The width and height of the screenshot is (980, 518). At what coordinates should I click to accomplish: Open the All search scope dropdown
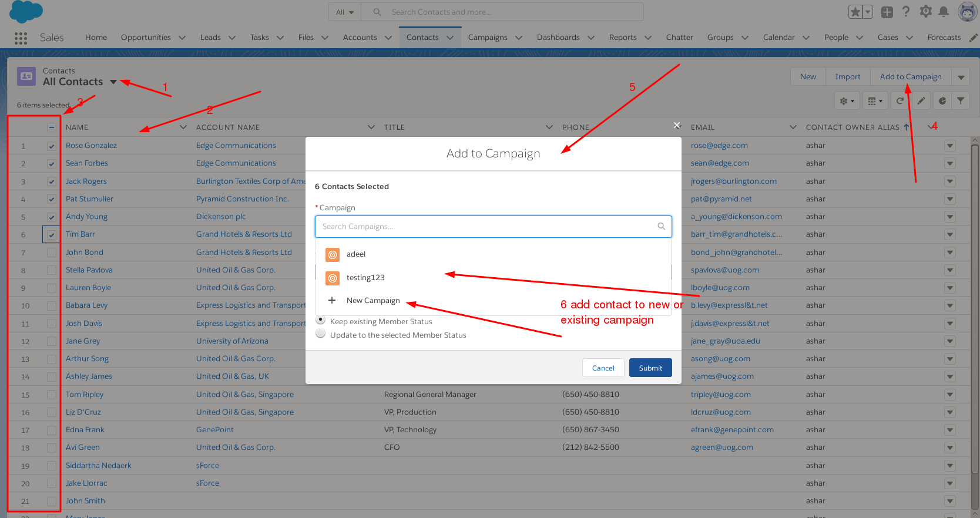[345, 12]
